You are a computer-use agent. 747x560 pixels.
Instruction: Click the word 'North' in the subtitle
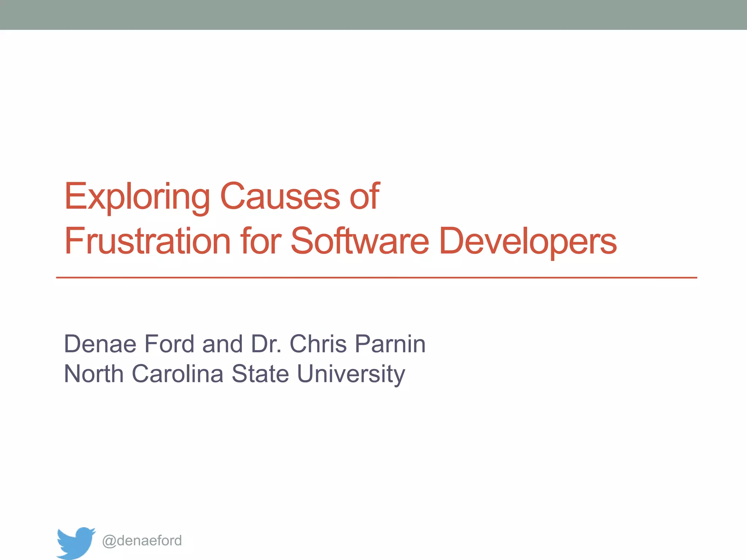pyautogui.click(x=94, y=374)
